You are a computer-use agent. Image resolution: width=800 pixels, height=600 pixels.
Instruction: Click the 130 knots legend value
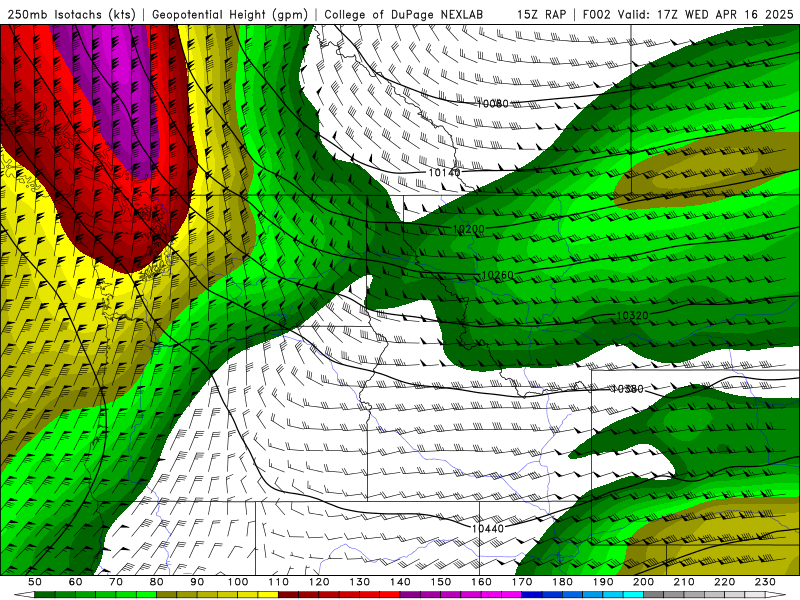tap(360, 582)
